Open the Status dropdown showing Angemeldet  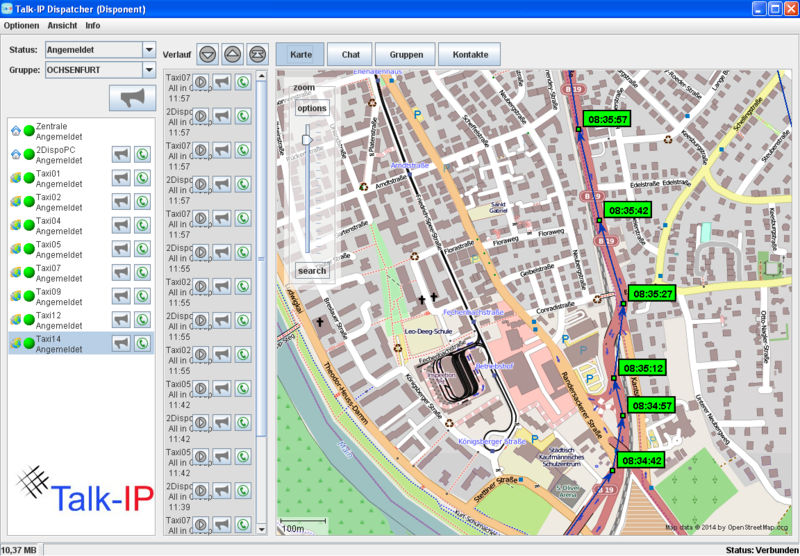click(149, 50)
